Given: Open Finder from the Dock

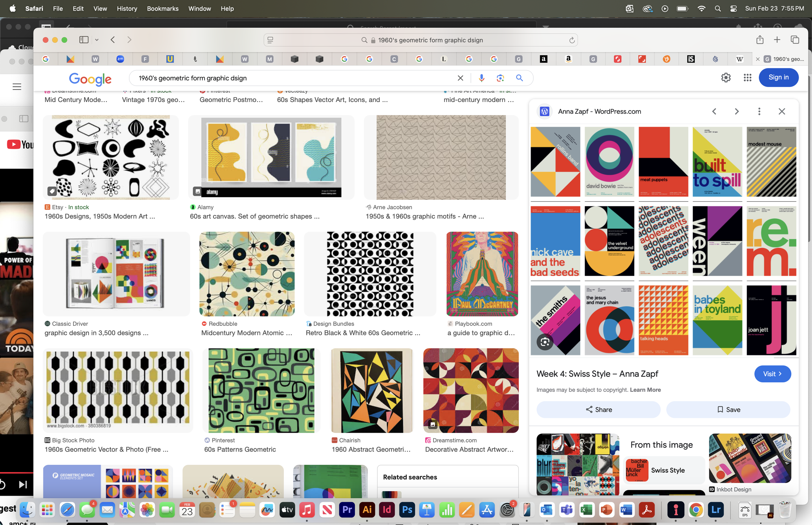Looking at the screenshot, I should (x=27, y=510).
